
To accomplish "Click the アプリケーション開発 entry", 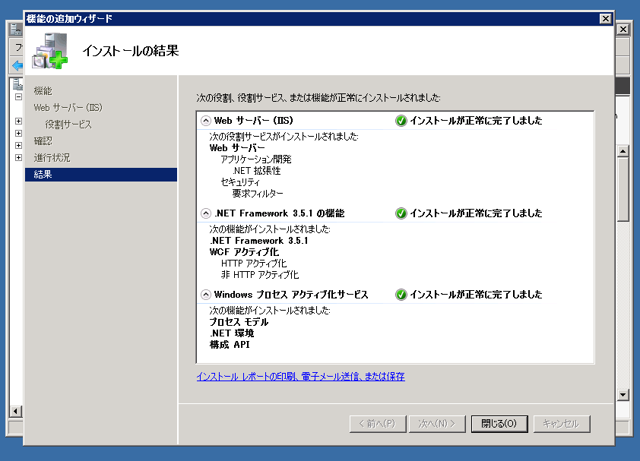I will point(256,159).
